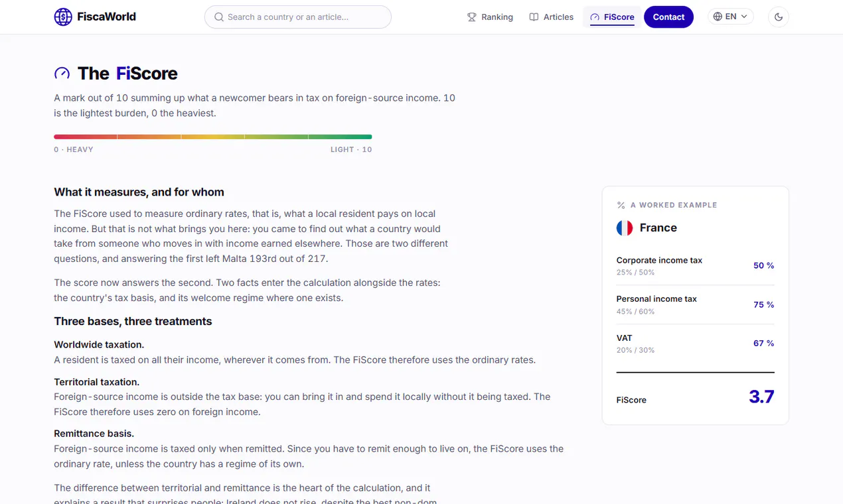Open the FiscaWorld home link text
The width and height of the screenshot is (843, 504).
pyautogui.click(x=106, y=17)
